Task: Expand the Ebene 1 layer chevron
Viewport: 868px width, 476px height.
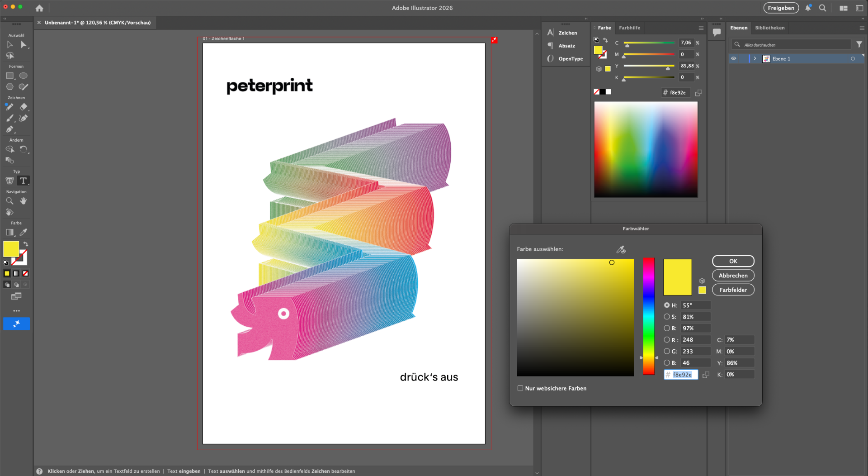Action: (755, 58)
